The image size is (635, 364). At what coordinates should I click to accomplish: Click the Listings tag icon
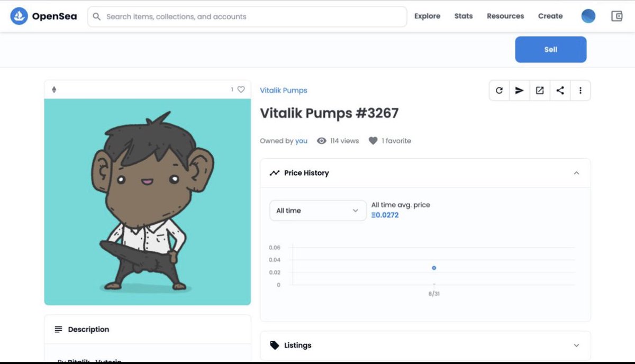tap(274, 345)
